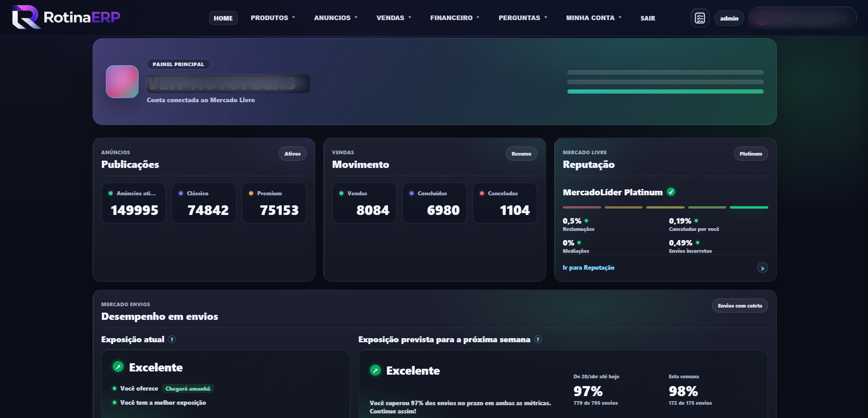Image resolution: width=868 pixels, height=418 pixels.
Task: Open the help icon beside Exposição atual
Action: pyautogui.click(x=172, y=340)
